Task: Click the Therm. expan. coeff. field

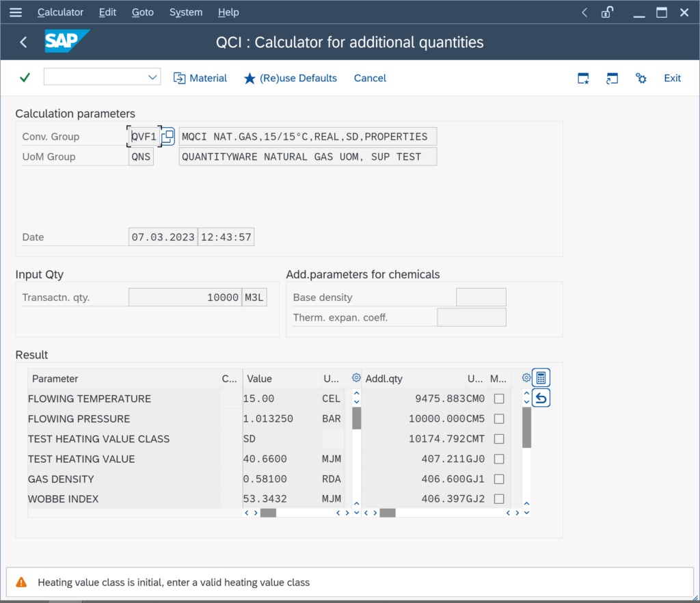Action: [472, 317]
